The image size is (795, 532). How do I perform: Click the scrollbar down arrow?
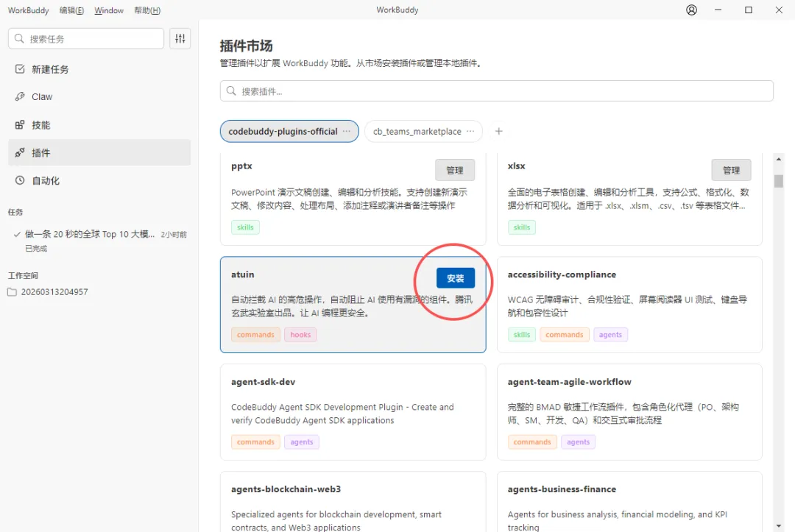click(x=779, y=526)
